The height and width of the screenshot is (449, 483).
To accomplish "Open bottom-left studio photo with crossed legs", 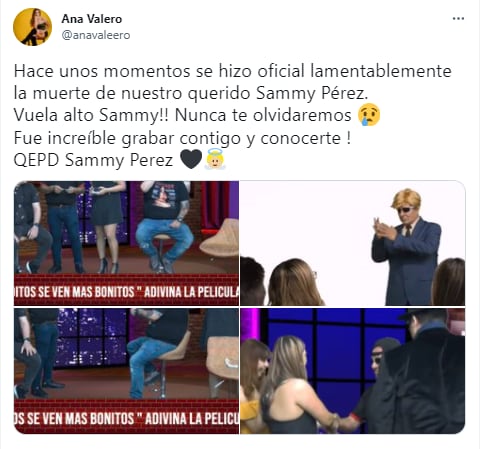I will tap(126, 371).
